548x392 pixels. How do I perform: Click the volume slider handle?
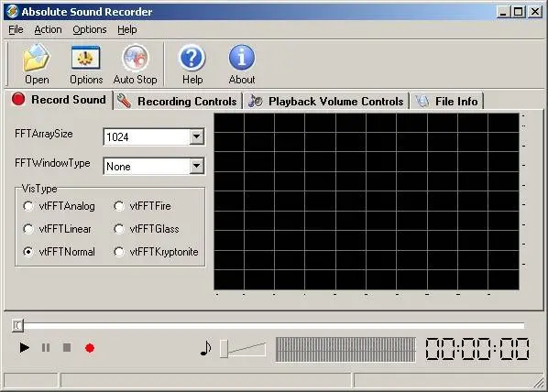224,348
